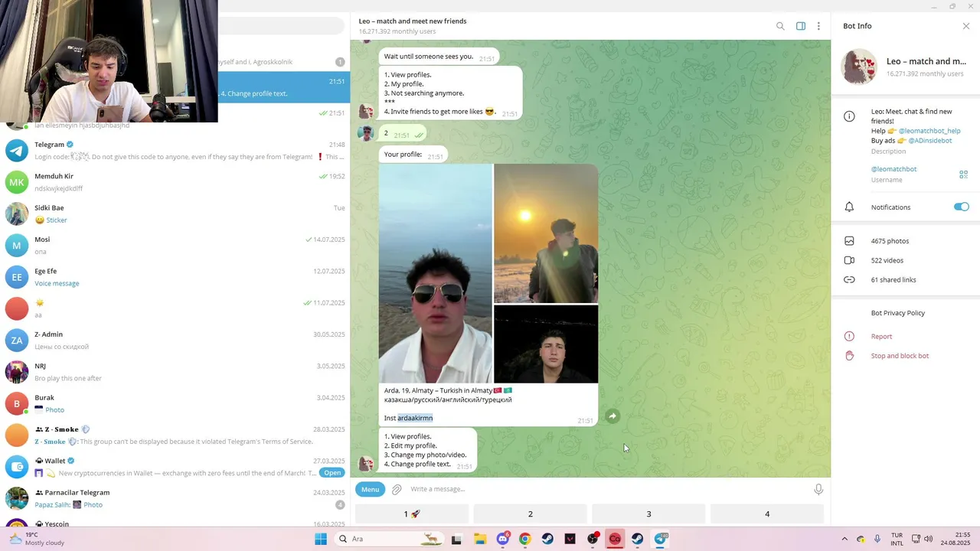This screenshot has width=980, height=551.
Task: Open the Bot Privacy Policy
Action: point(898,313)
